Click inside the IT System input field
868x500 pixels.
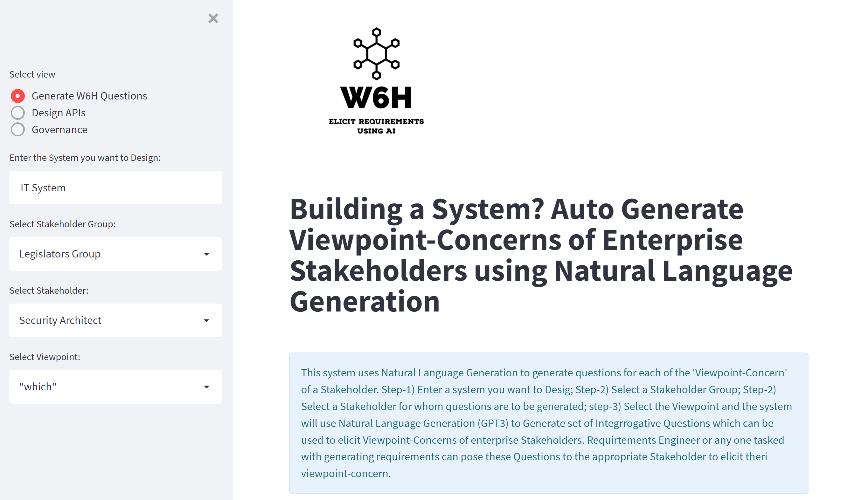pos(115,188)
